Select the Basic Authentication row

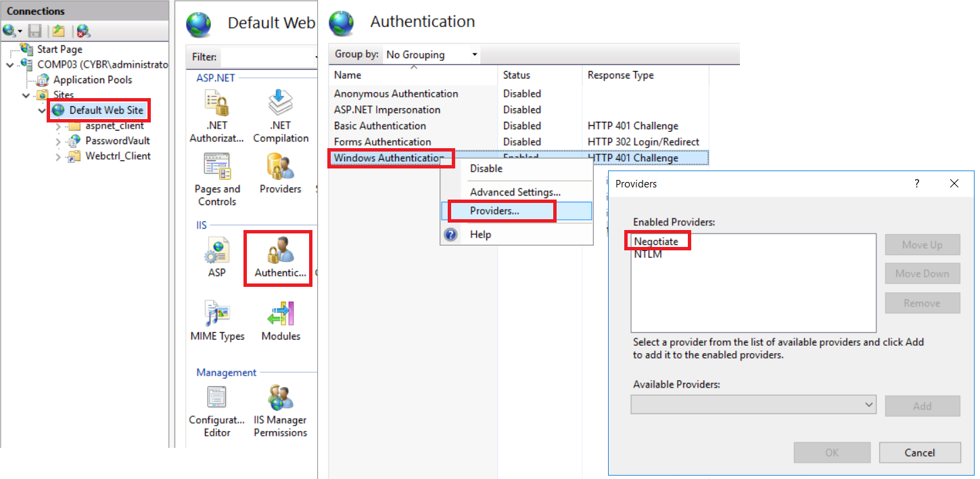(x=380, y=126)
